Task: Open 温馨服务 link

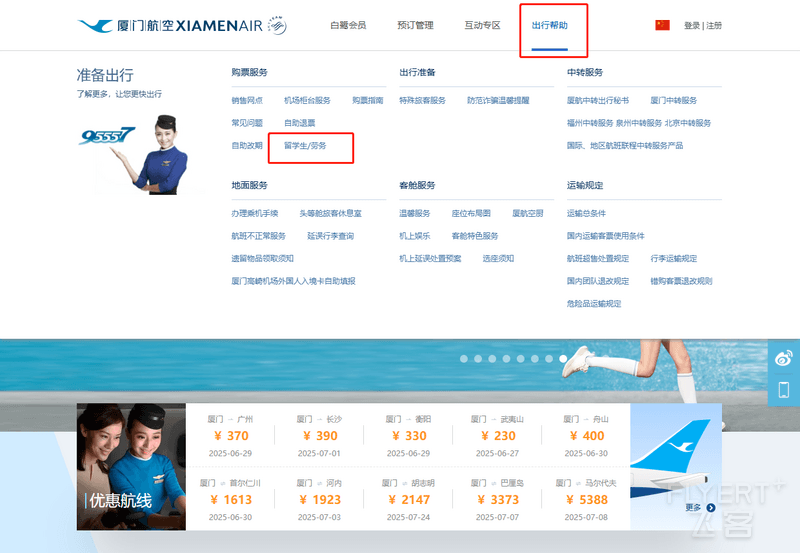Action: (x=414, y=213)
